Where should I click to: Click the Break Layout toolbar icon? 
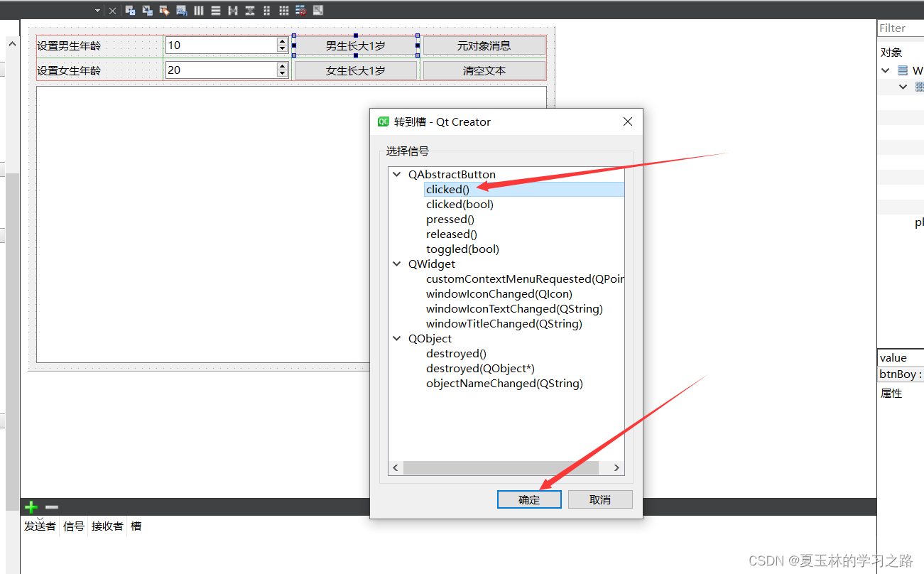[x=301, y=10]
